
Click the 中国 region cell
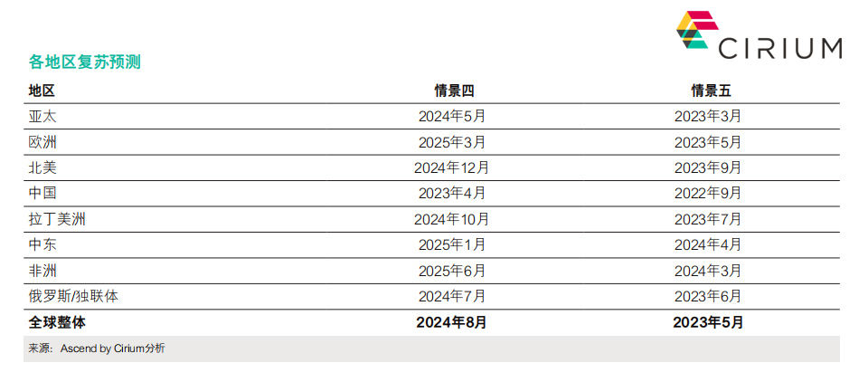[x=42, y=194]
